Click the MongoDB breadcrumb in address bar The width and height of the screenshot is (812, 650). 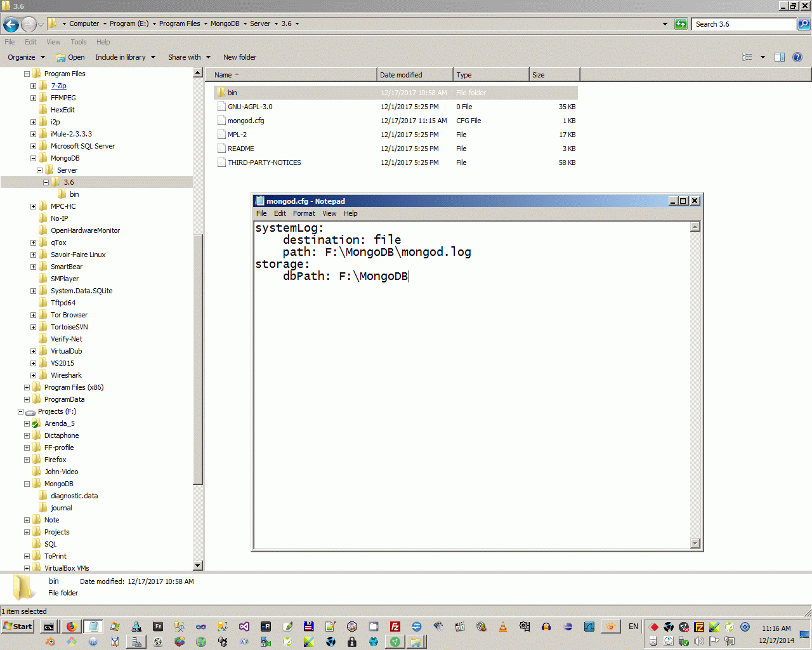click(x=225, y=23)
